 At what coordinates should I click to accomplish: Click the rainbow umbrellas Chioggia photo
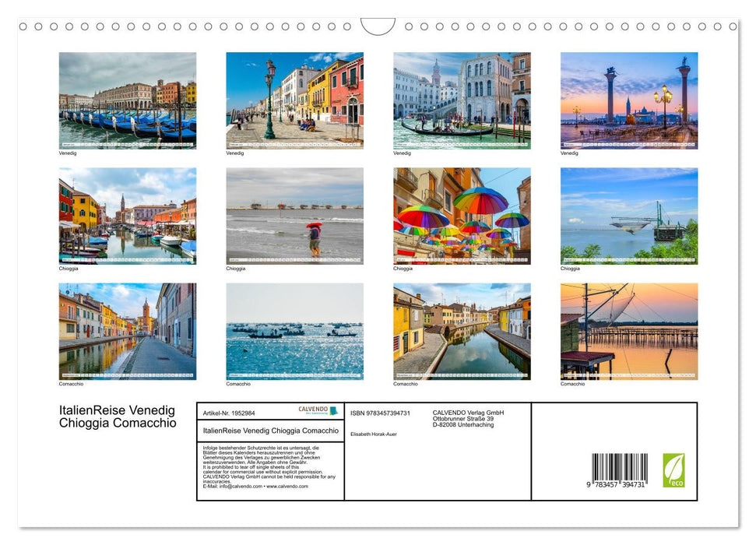(462, 216)
